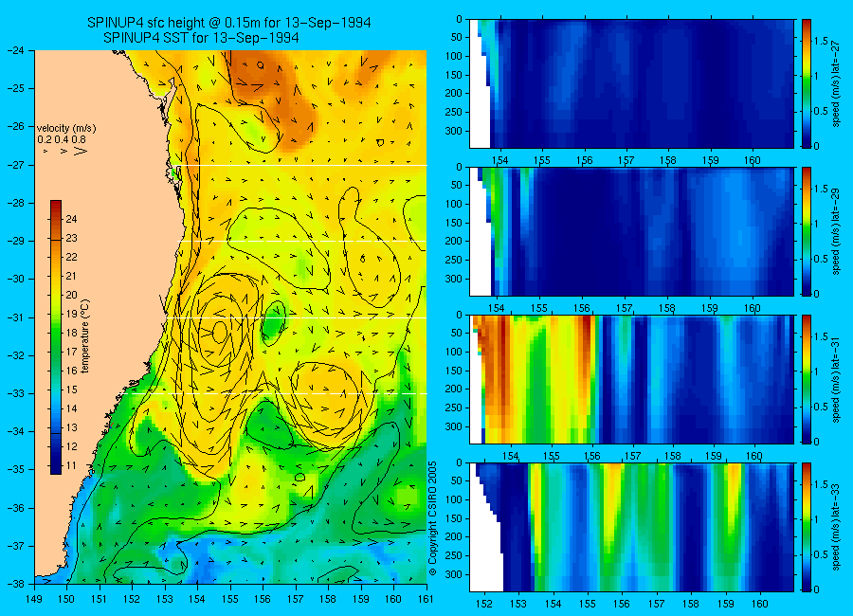Click the '0.2 0.4 0.8' velocity scale values
The height and width of the screenshot is (616, 853).
pyautogui.click(x=62, y=139)
